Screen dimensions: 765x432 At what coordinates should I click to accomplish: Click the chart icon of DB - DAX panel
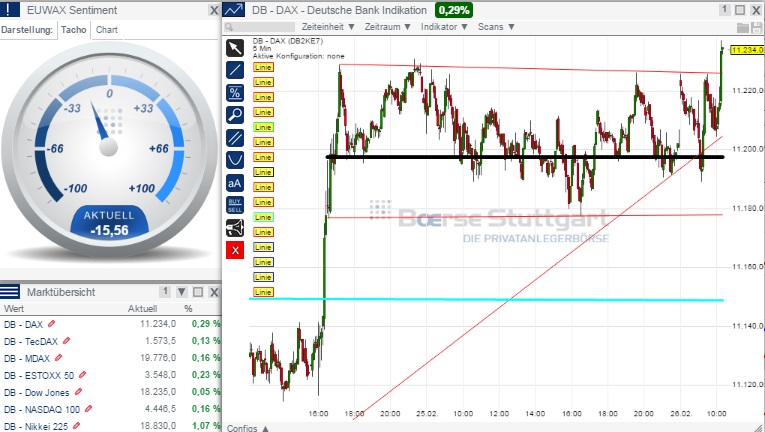point(233,9)
